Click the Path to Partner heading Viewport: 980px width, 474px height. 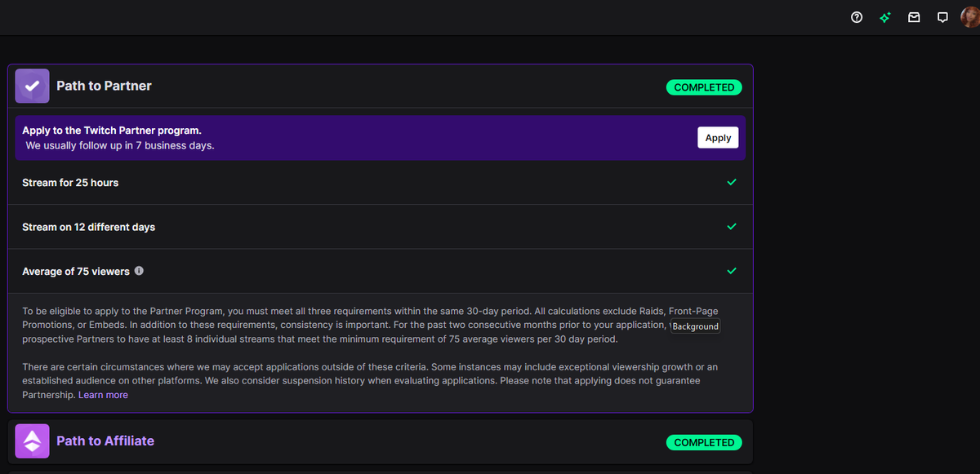tap(104, 86)
